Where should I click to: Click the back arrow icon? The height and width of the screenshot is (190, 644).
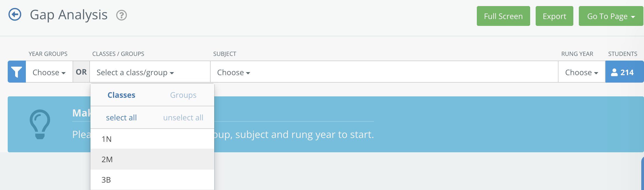(x=15, y=15)
